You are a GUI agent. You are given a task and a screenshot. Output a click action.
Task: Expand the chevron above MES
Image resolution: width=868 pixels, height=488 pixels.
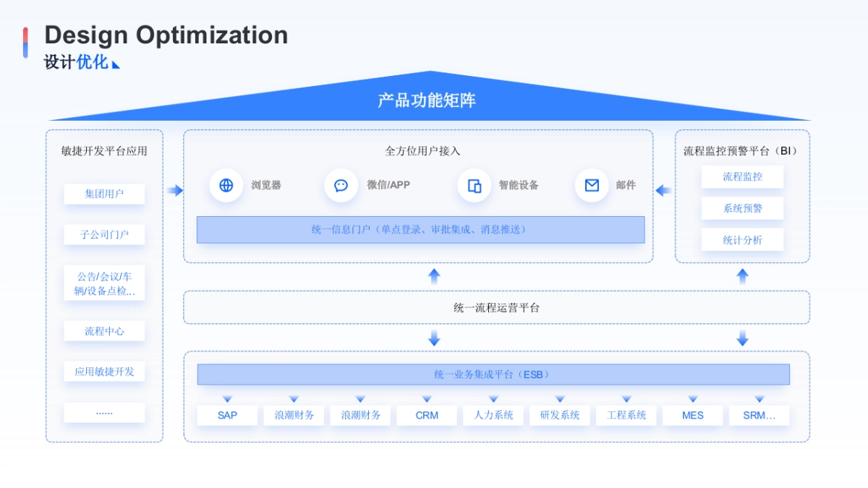pyautogui.click(x=693, y=397)
